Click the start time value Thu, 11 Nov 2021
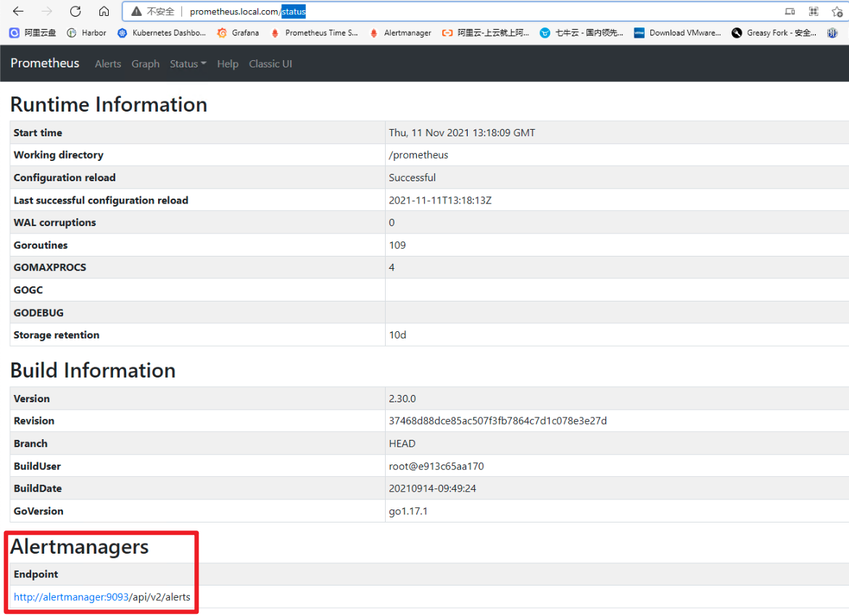This screenshot has width=849, height=616. (462, 133)
